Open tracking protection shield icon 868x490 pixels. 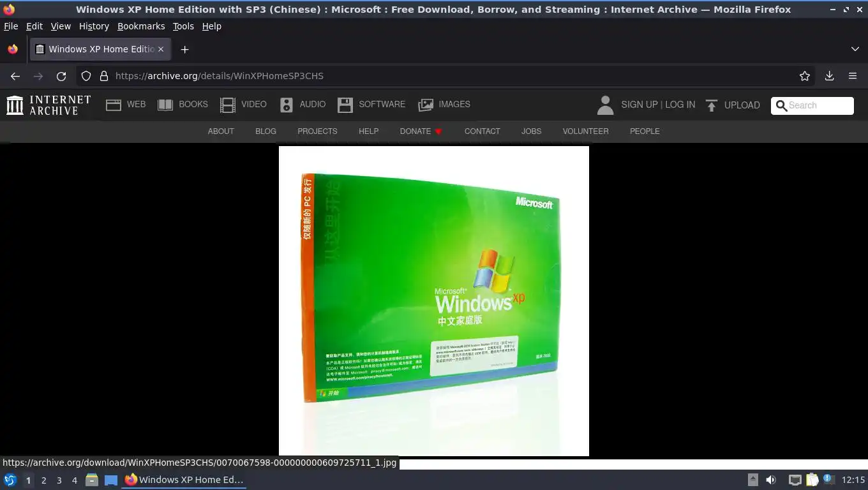click(x=86, y=76)
